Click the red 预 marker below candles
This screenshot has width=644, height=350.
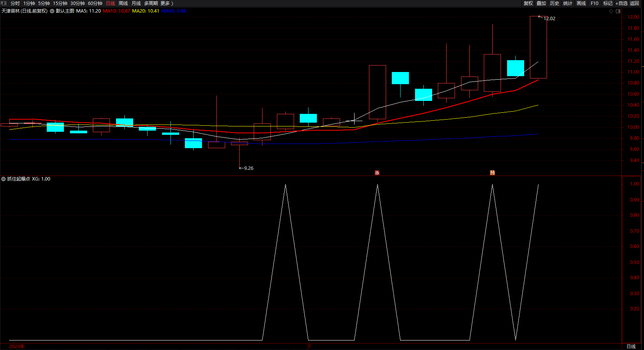tap(492, 173)
